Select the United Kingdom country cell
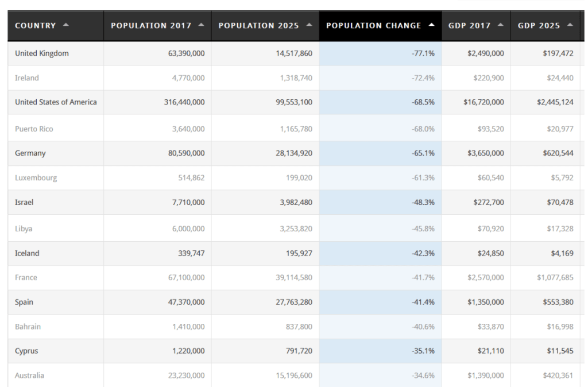 coord(42,53)
